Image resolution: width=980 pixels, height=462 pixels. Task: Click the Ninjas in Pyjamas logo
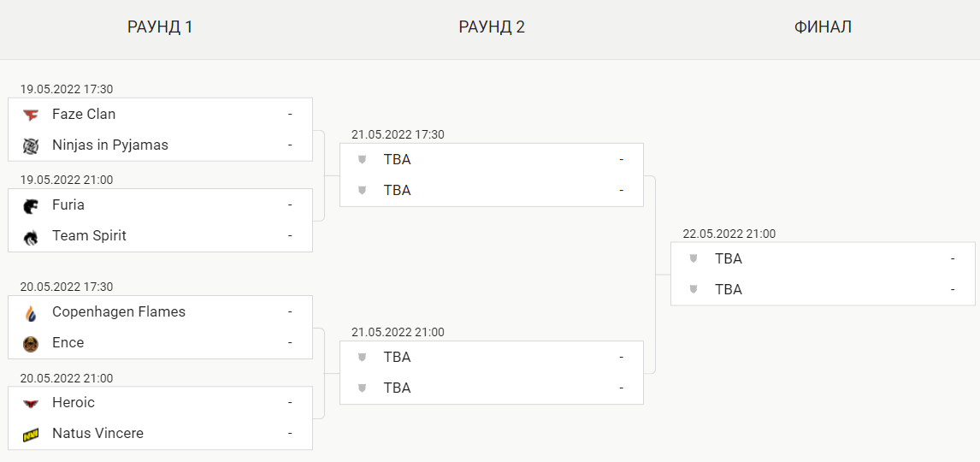tap(31, 145)
